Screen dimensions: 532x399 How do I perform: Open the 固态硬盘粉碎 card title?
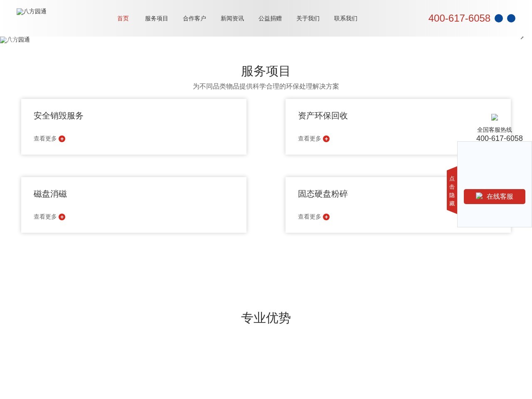click(323, 194)
